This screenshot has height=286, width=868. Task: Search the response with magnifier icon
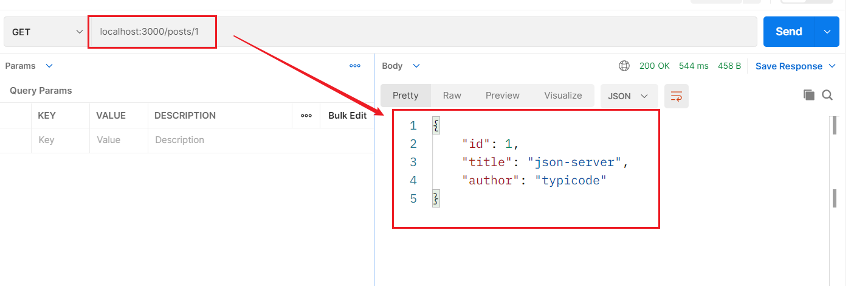(827, 95)
